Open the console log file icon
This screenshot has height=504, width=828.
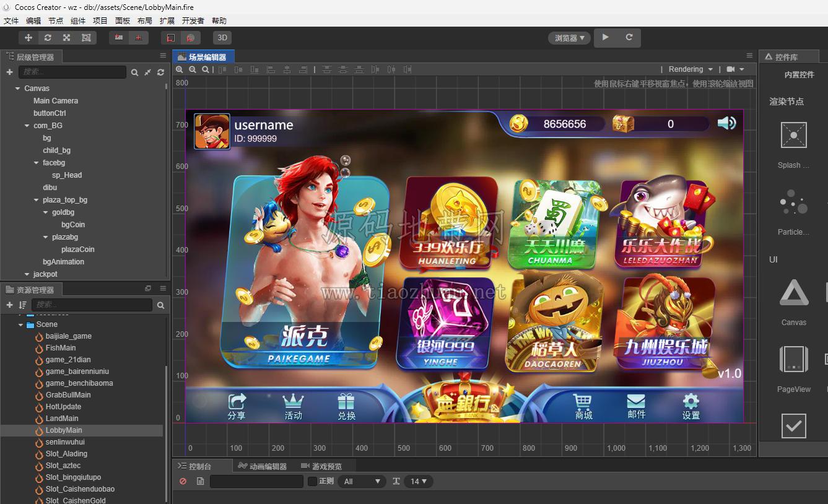[x=200, y=481]
